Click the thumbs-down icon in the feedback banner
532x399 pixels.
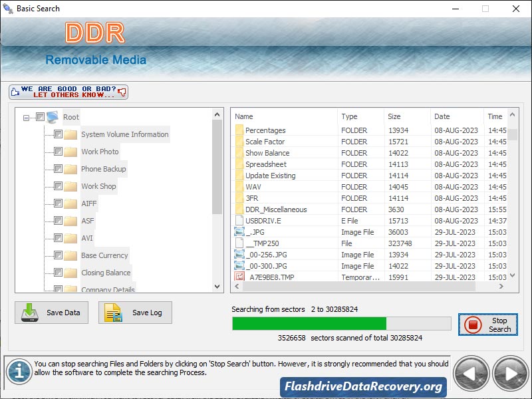[x=120, y=93]
